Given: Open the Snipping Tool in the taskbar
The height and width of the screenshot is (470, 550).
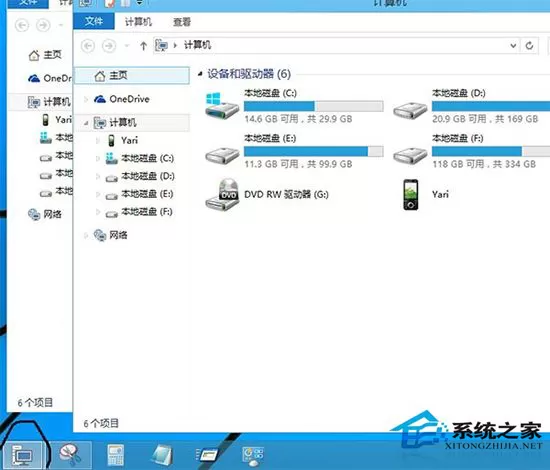Looking at the screenshot, I should coord(70,455).
